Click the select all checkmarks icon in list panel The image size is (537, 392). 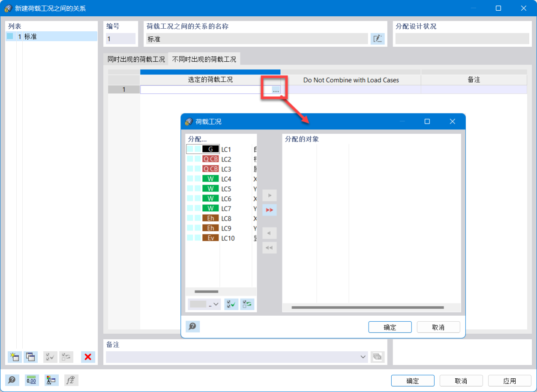(x=50, y=356)
